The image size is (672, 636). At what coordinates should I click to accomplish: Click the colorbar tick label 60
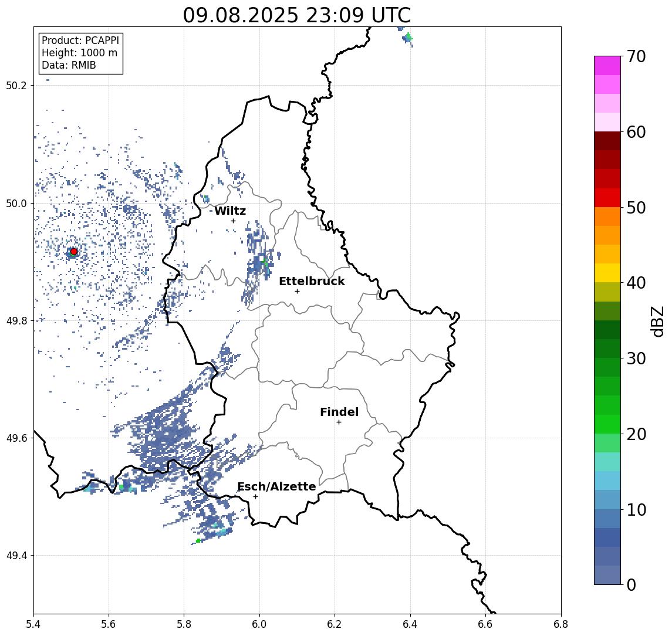tap(636, 133)
